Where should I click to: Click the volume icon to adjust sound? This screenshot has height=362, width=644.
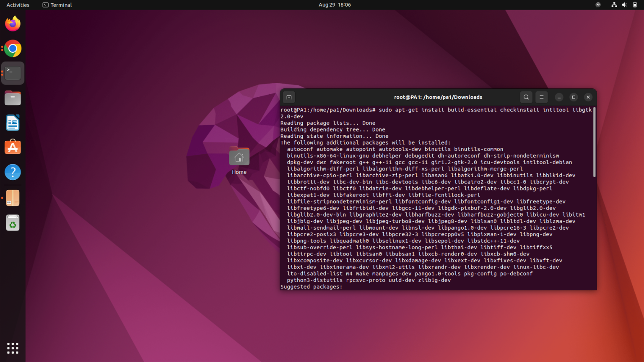(624, 5)
